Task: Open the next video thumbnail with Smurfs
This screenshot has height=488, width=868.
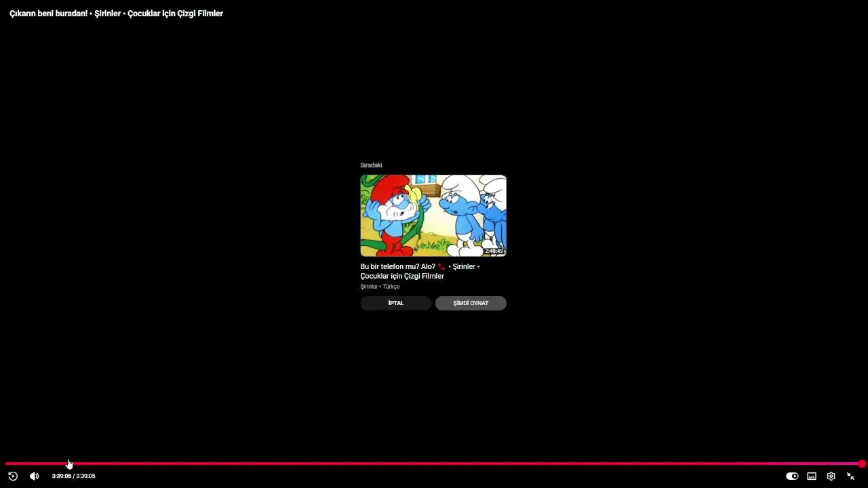Action: [433, 216]
